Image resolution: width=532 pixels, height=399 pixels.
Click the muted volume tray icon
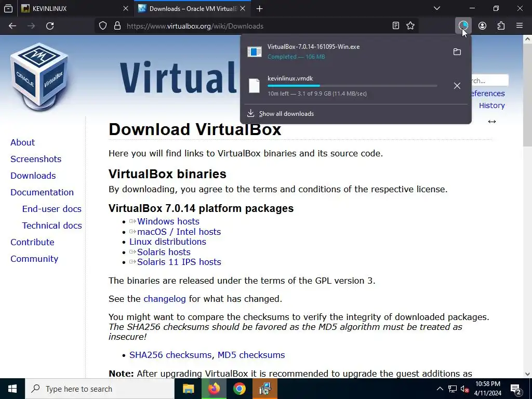465,389
